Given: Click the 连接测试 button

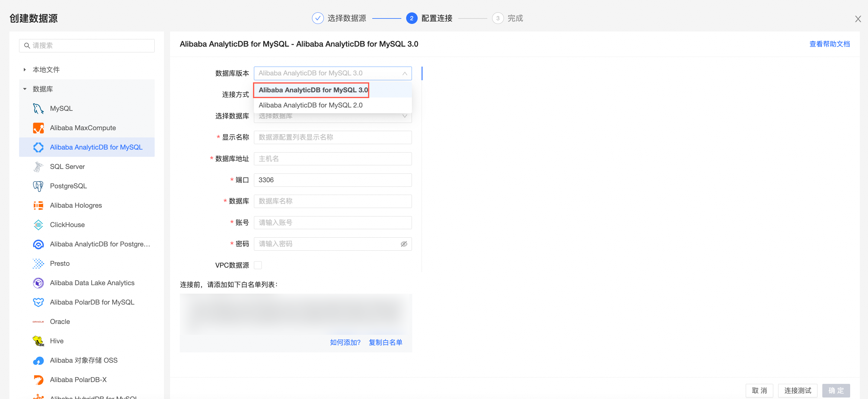Looking at the screenshot, I should [797, 390].
